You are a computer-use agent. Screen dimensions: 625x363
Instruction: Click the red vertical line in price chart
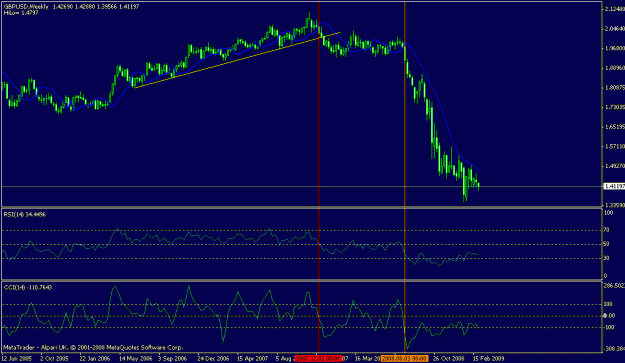tap(318, 104)
